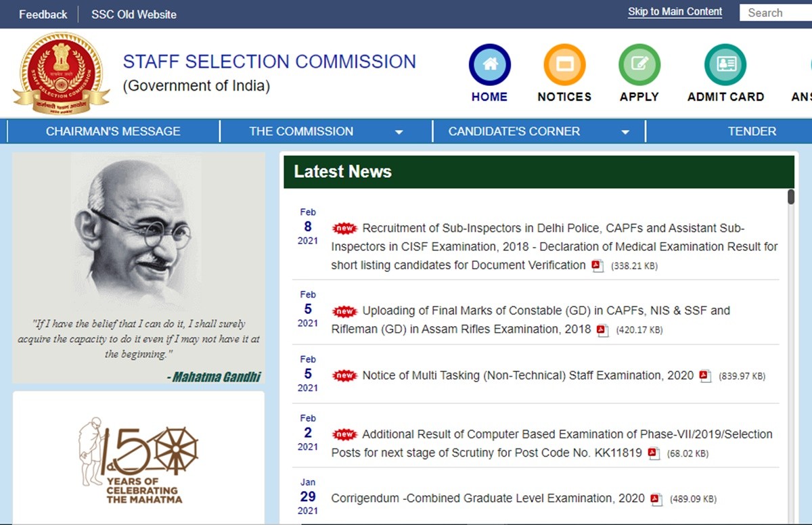Click Skip to Main Content link
Image resolution: width=812 pixels, height=525 pixels.
[x=675, y=12]
